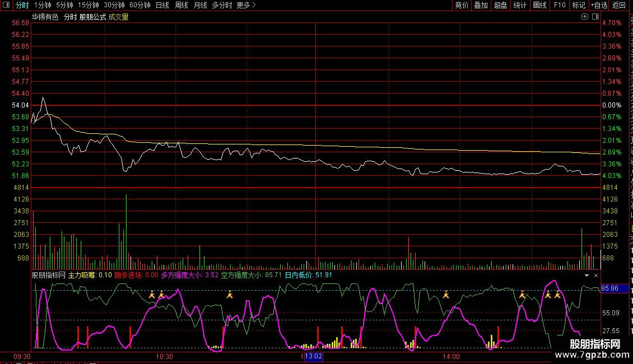
Task: Select the 日线 daily chart tab
Action: pos(162,6)
